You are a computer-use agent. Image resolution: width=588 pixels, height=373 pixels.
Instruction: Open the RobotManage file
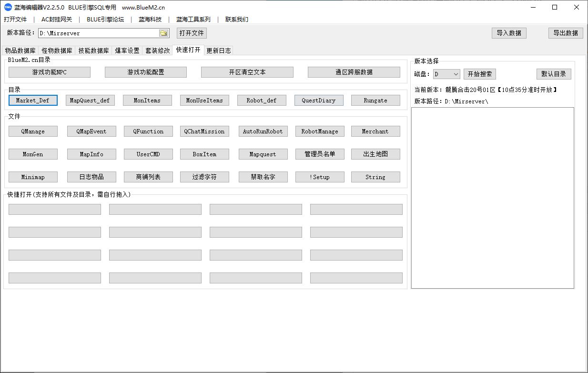pos(320,131)
